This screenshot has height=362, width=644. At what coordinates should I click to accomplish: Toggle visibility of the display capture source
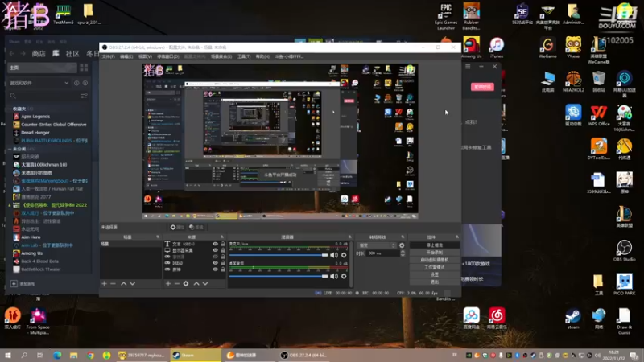tap(215, 250)
